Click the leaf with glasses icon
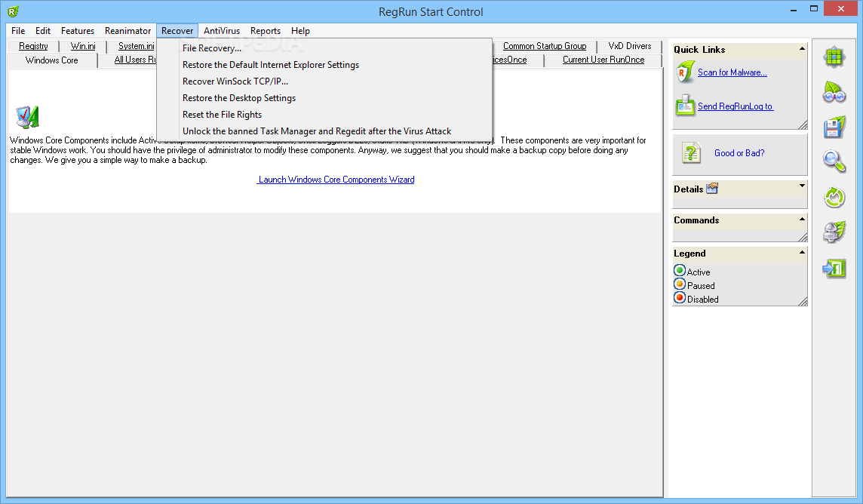The width and height of the screenshot is (863, 504). click(834, 92)
